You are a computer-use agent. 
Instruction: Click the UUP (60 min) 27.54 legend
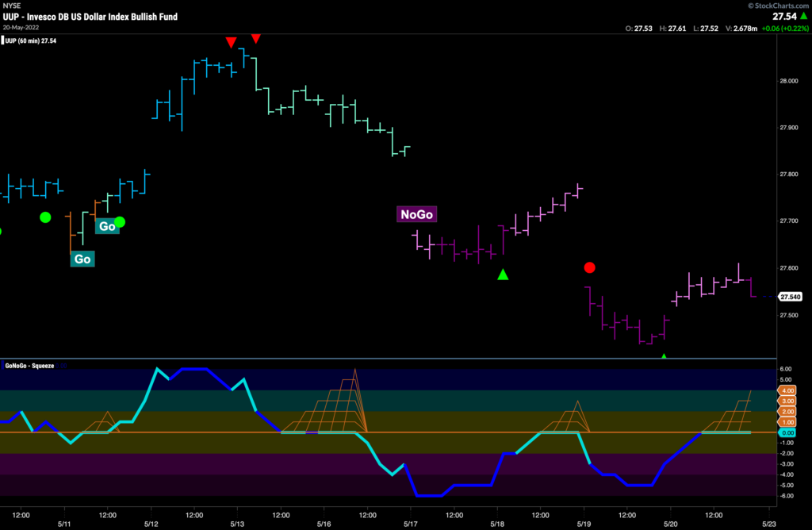coord(31,40)
